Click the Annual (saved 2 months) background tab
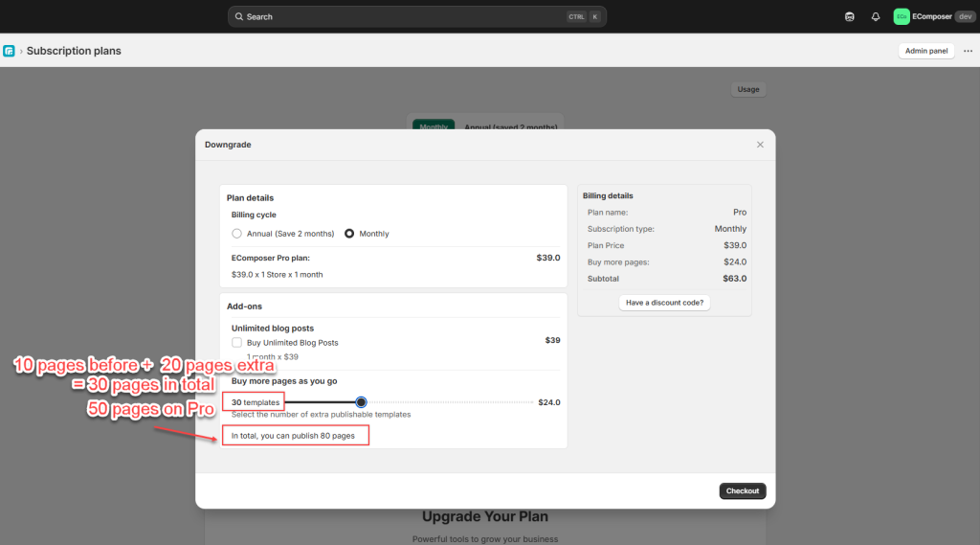This screenshot has width=980, height=545. pyautogui.click(x=511, y=126)
